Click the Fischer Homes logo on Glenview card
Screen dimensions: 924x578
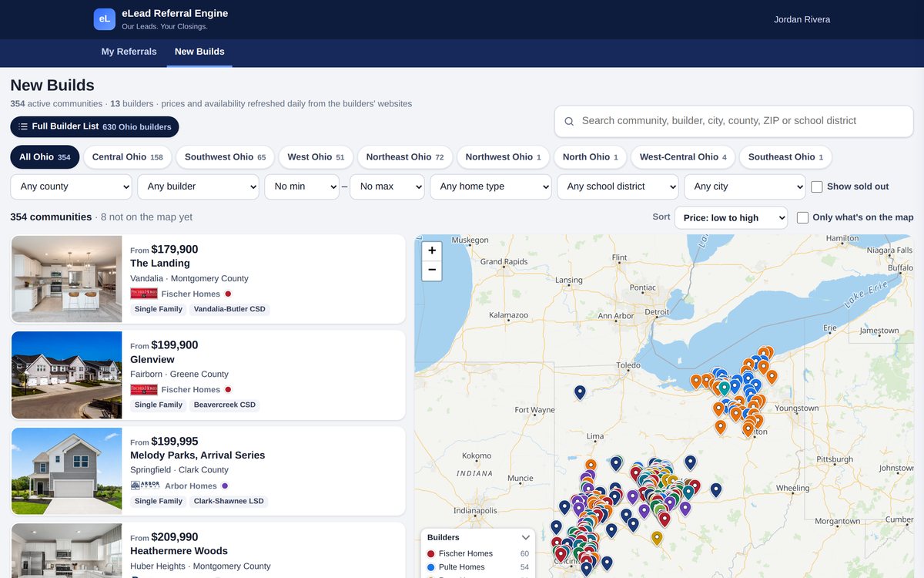pyautogui.click(x=144, y=389)
